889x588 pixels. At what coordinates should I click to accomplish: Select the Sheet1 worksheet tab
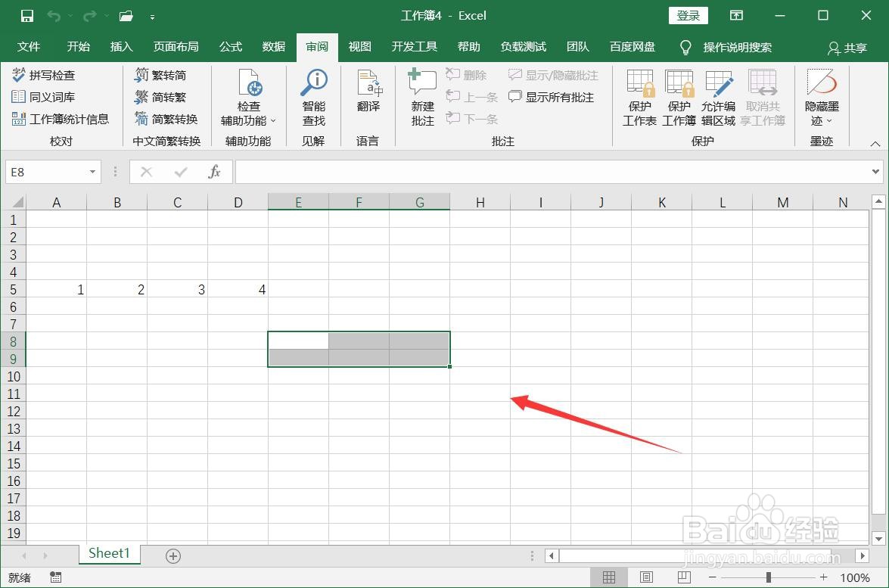point(109,553)
